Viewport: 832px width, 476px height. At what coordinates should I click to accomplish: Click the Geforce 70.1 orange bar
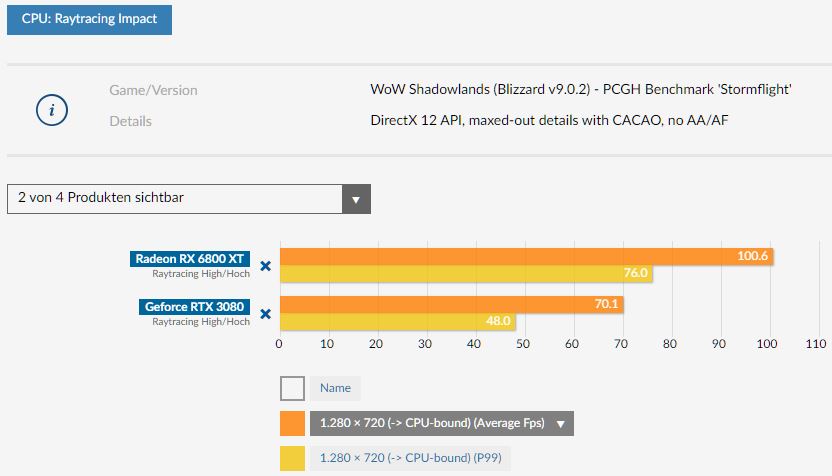[x=452, y=305]
